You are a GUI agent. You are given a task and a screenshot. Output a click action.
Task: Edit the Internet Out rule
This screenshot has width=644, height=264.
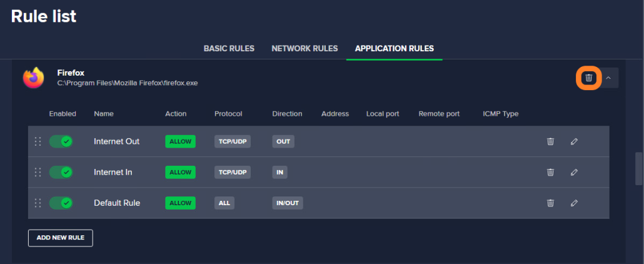574,141
